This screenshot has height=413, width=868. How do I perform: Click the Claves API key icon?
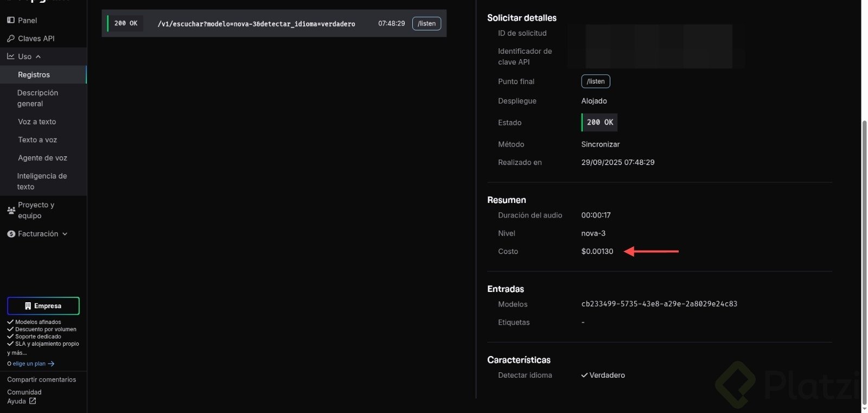click(11, 39)
